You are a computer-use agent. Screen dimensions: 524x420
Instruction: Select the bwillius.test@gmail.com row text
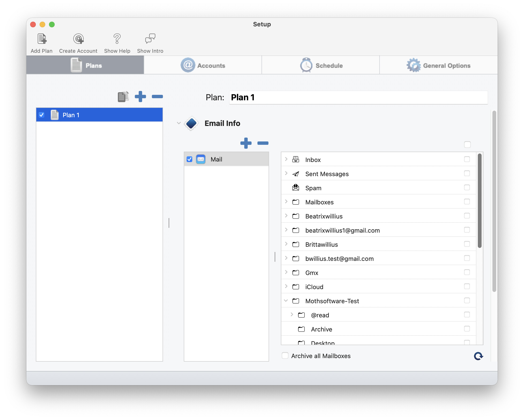(x=339, y=258)
